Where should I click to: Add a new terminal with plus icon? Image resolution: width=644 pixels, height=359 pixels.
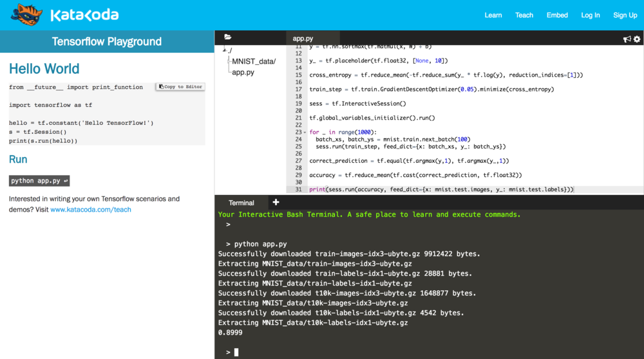[x=276, y=202]
